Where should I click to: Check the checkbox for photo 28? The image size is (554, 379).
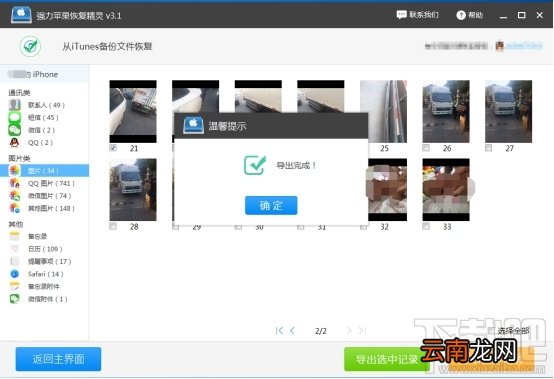[113, 226]
